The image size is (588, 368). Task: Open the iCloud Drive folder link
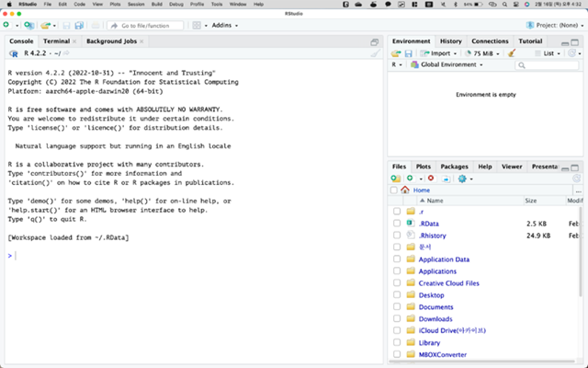[452, 330]
